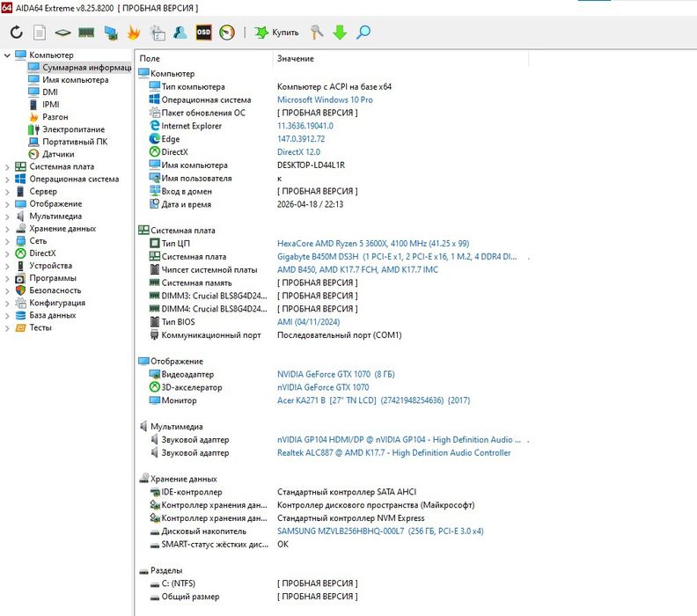Click the motherboard chip toolbar icon

[62, 33]
